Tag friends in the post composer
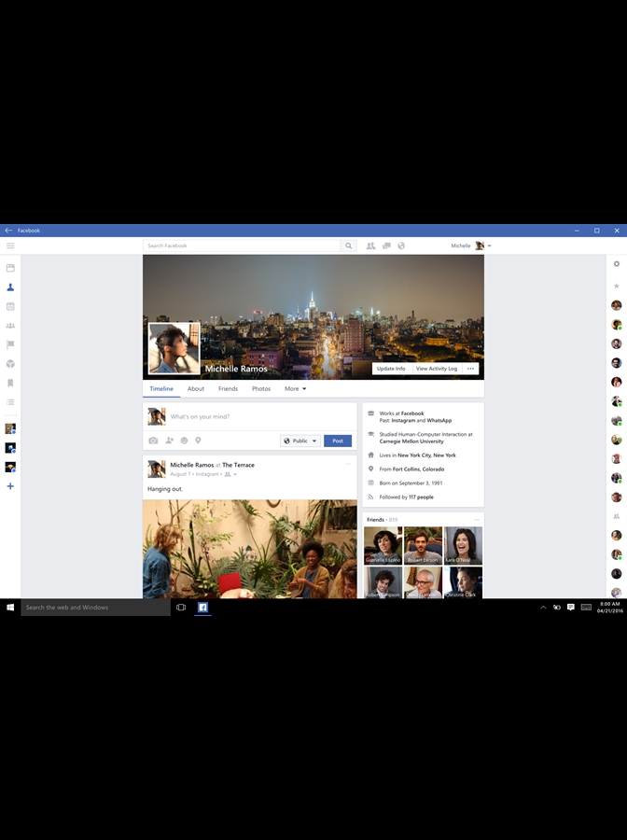This screenshot has width=627, height=840. 169,441
